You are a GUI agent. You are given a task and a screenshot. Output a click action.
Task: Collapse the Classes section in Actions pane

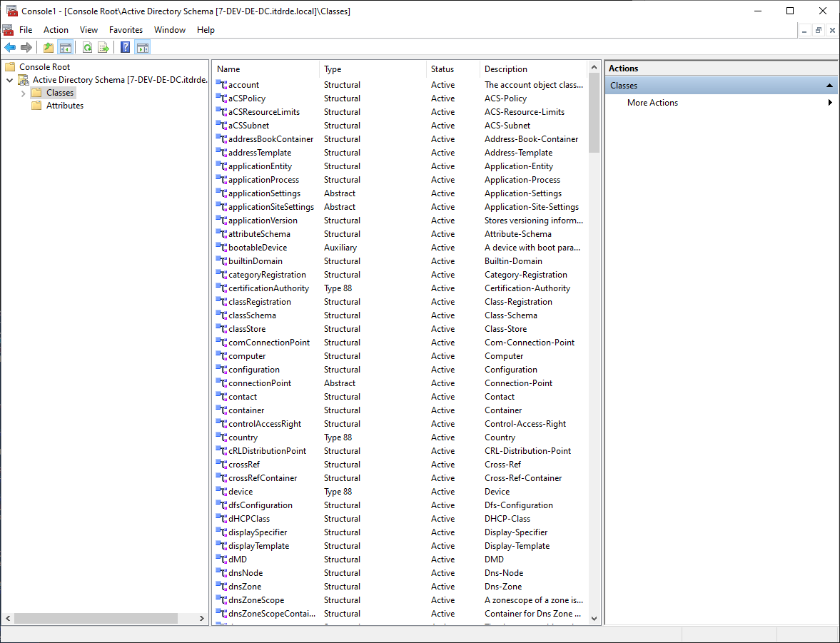point(829,85)
